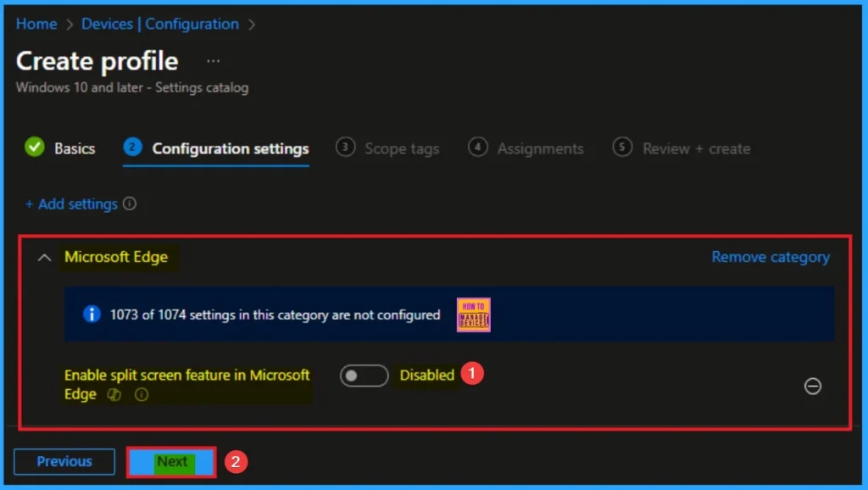Click the + Add settings link
868x490 pixels.
click(x=71, y=203)
